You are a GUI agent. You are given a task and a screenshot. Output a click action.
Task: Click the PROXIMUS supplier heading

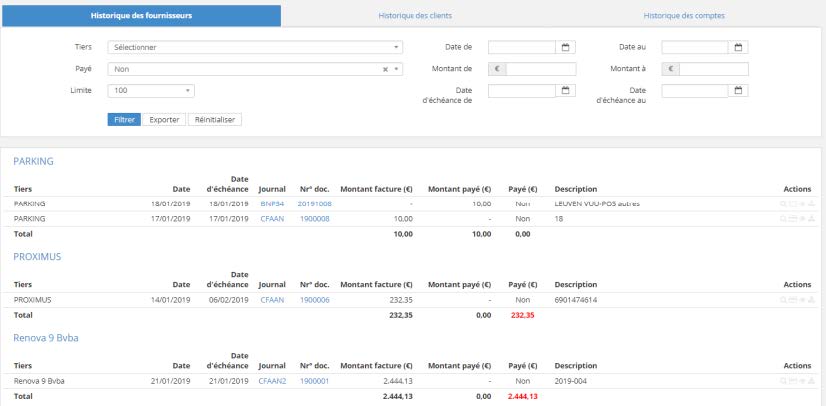[37, 257]
